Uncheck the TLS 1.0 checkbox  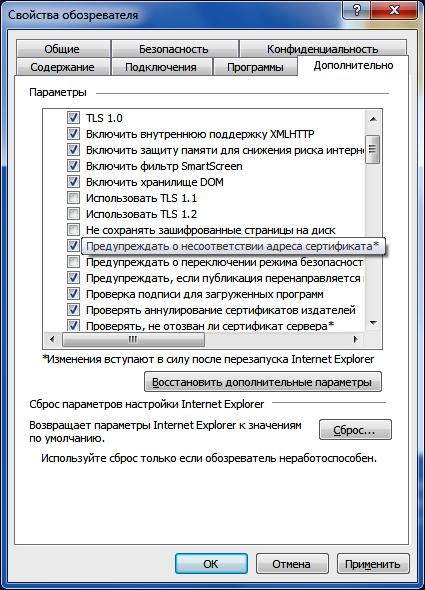click(x=73, y=118)
